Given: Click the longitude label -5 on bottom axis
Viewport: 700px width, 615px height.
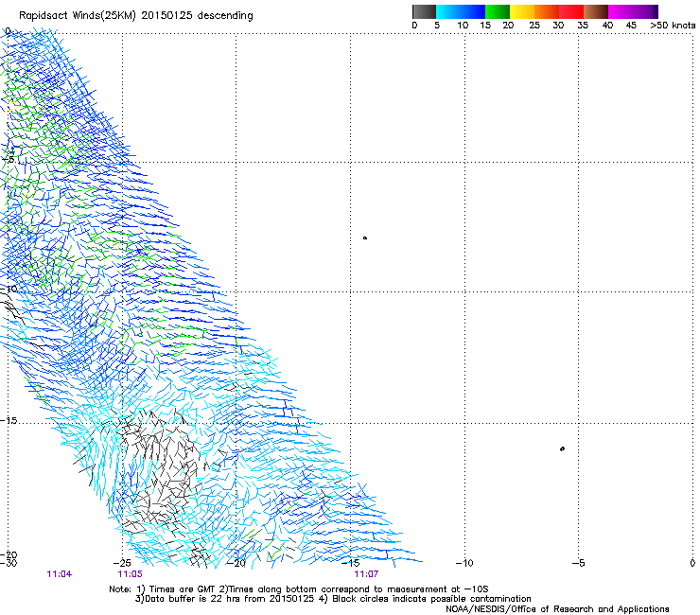Looking at the screenshot, I should click(578, 563).
